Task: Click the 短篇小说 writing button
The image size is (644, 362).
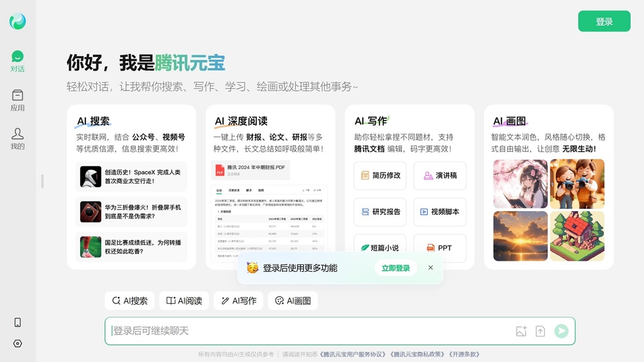Action: point(380,248)
